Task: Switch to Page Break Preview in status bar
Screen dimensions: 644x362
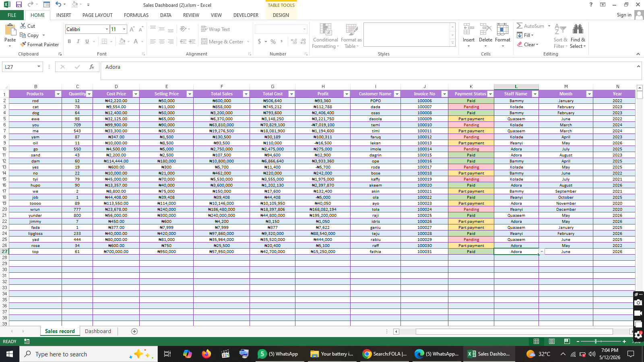Action: 567,341
